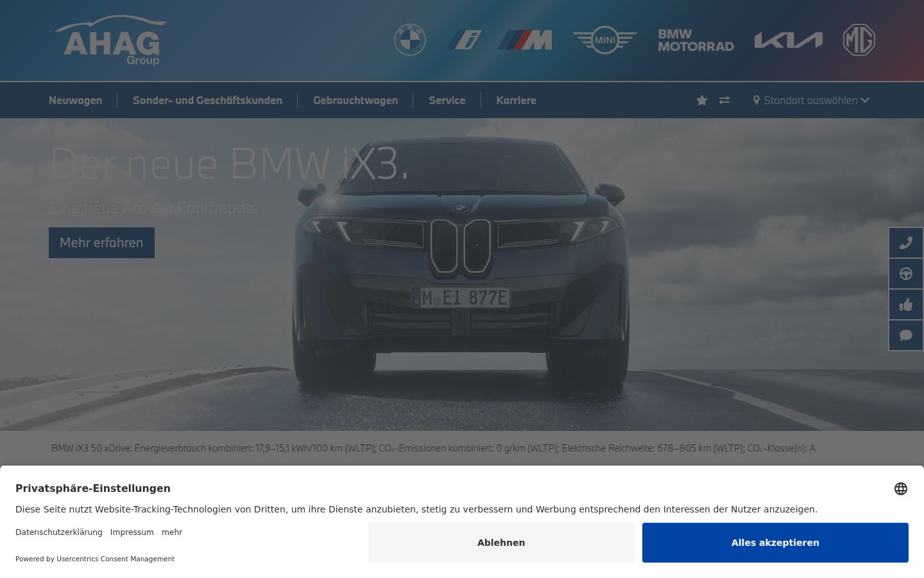
Task: Click 'Powered by Usercentrics Consent Management' text
Action: point(95,559)
